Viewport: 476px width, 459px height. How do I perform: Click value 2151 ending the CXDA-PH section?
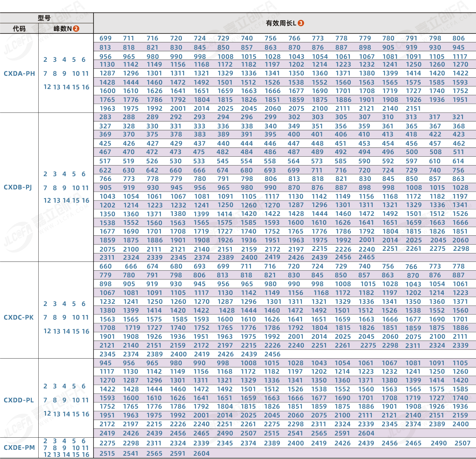pos(413,108)
